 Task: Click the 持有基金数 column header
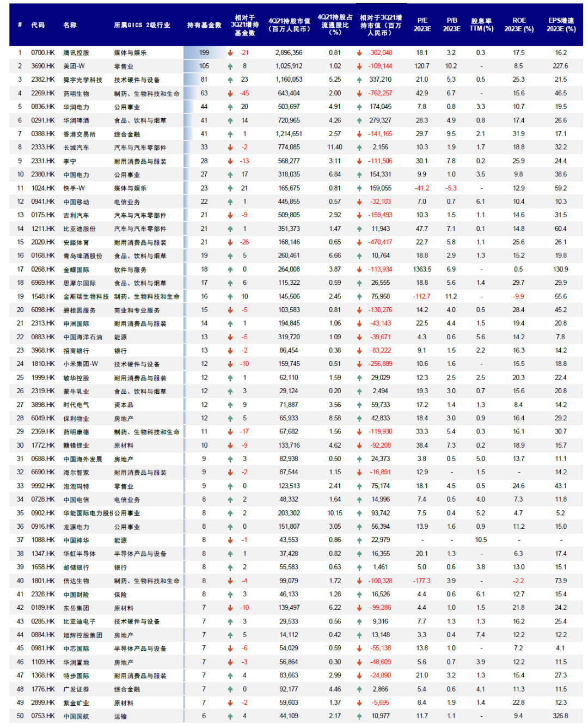point(204,25)
